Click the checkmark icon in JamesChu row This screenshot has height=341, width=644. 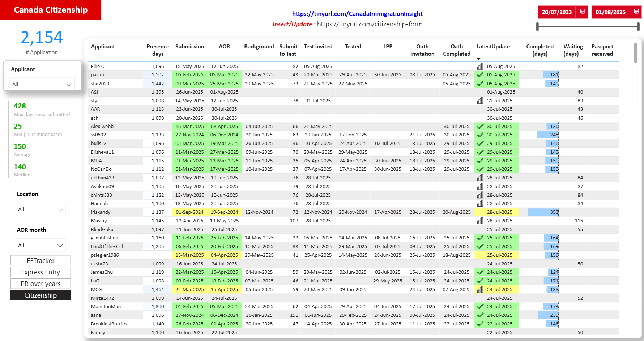(x=480, y=272)
